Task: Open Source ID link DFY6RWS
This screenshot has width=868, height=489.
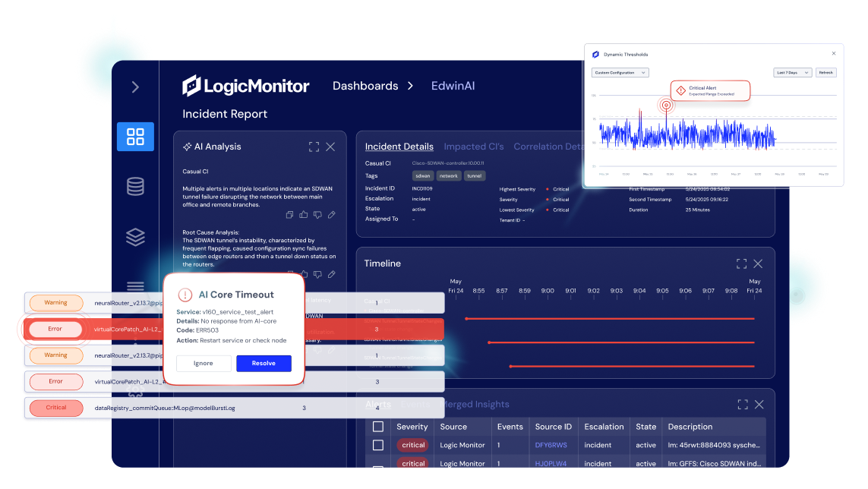Action: (551, 445)
